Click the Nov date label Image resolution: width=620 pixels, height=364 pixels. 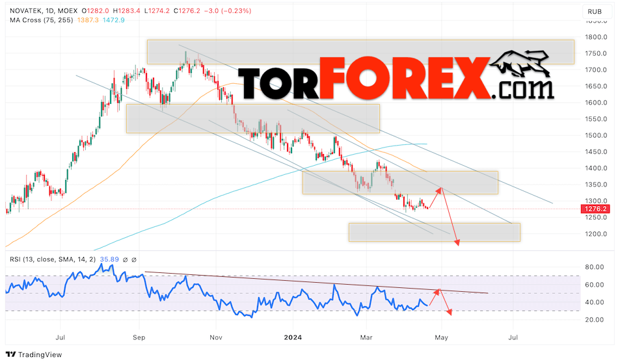click(216, 337)
